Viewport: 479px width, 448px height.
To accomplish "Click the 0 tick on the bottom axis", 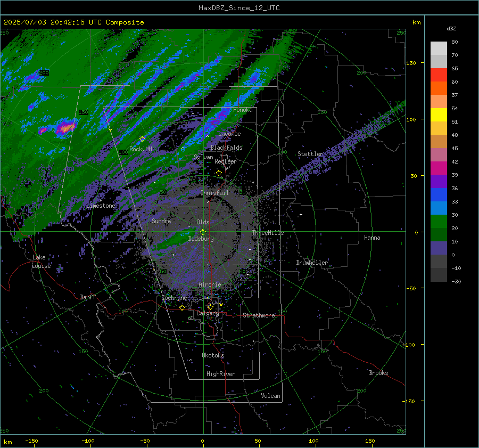I will (x=202, y=441).
